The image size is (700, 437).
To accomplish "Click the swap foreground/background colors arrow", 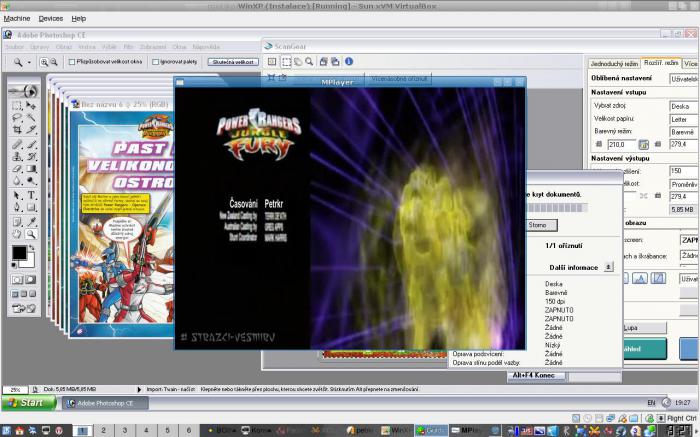I will tap(32, 247).
